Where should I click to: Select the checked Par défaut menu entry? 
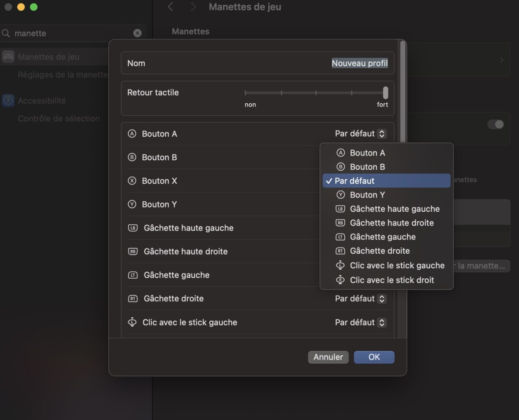[x=387, y=181]
